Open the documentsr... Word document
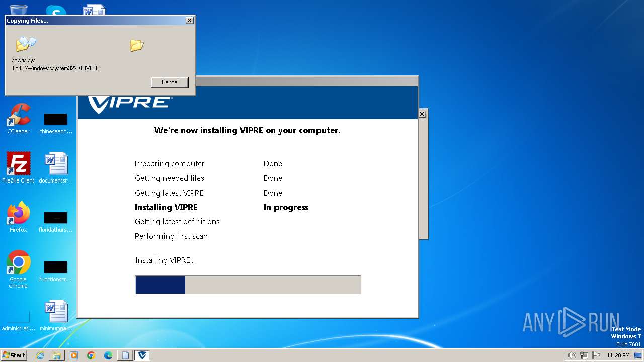This screenshot has width=644, height=362. coord(56,168)
